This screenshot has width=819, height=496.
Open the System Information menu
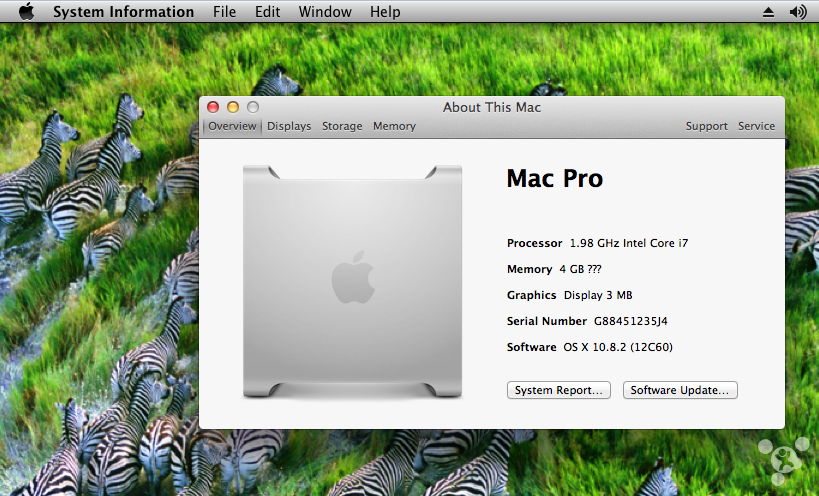(123, 11)
